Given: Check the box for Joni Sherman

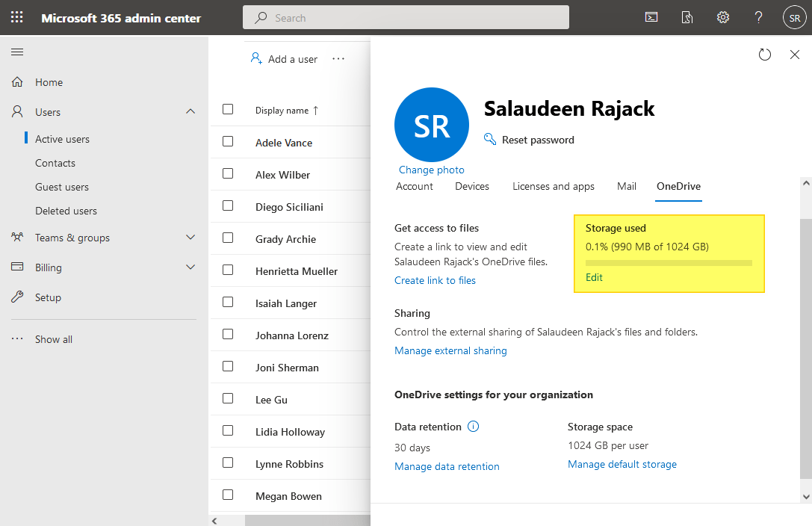Looking at the screenshot, I should (x=228, y=366).
